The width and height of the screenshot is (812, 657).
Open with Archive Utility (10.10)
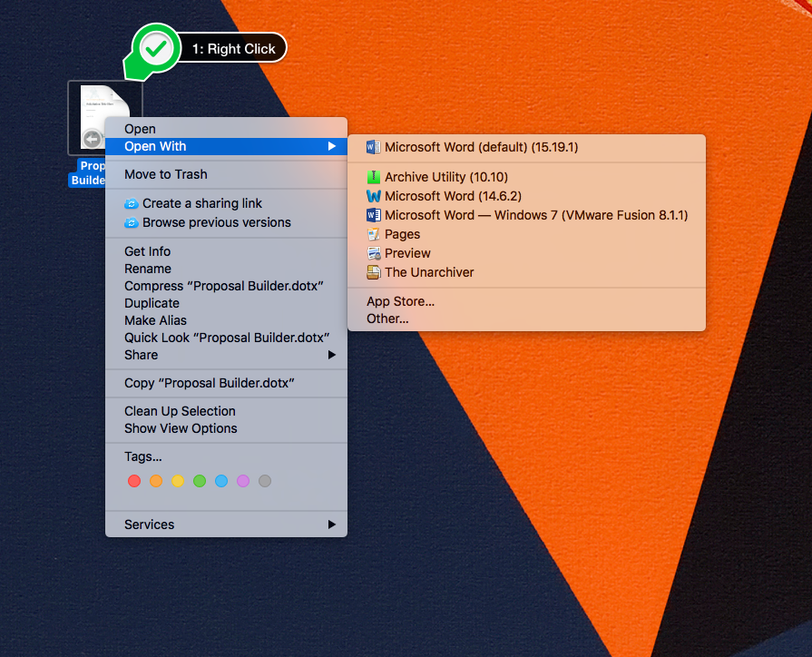pyautogui.click(x=526, y=177)
